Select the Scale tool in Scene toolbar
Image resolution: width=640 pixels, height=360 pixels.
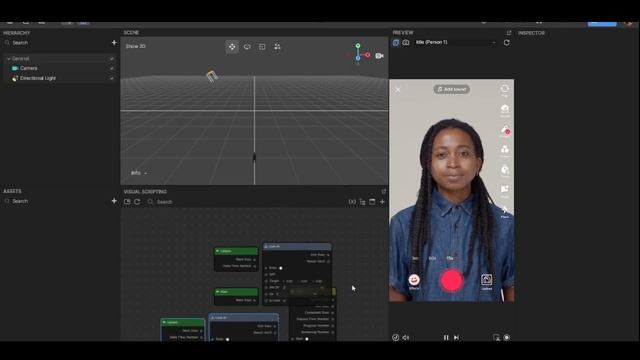(x=262, y=47)
